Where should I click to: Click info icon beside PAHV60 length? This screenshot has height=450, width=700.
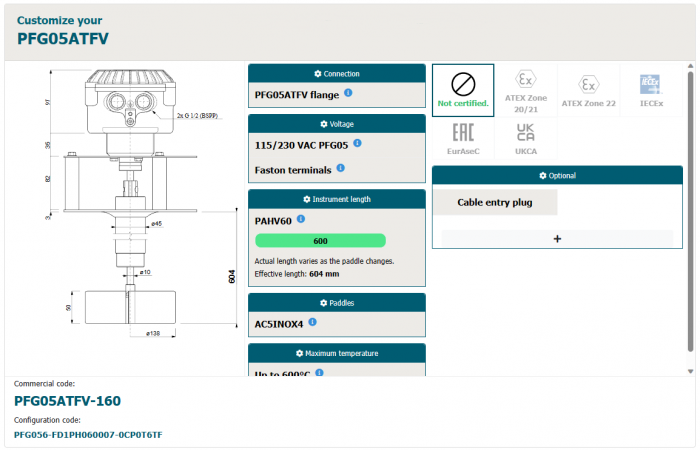point(301,219)
